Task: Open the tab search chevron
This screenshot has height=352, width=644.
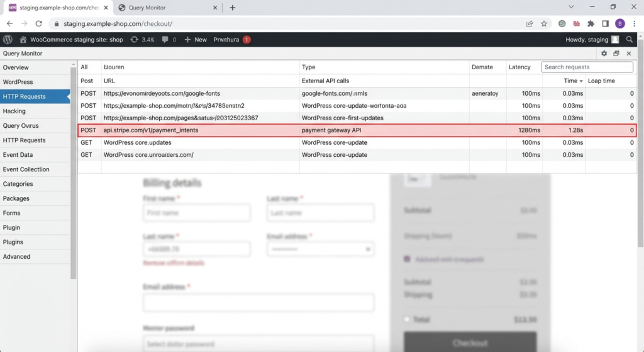Action: tap(571, 7)
